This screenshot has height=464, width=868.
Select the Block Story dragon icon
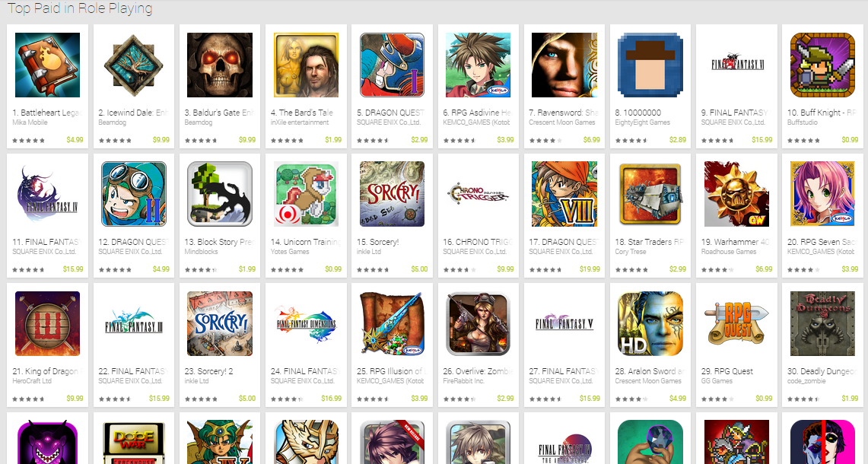click(x=220, y=194)
